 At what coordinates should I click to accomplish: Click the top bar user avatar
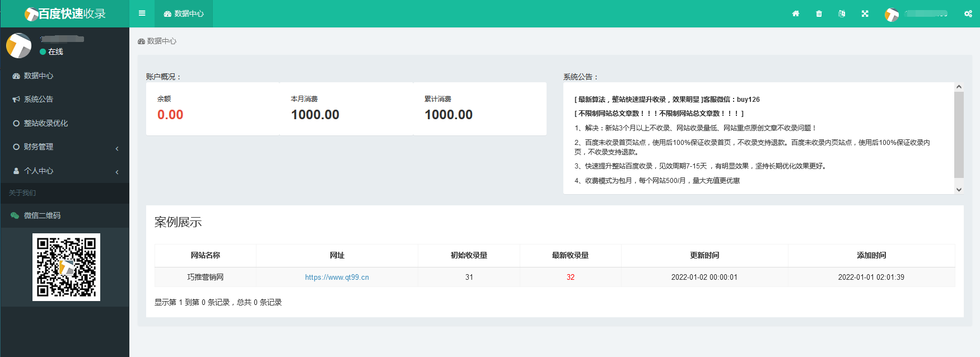point(892,14)
